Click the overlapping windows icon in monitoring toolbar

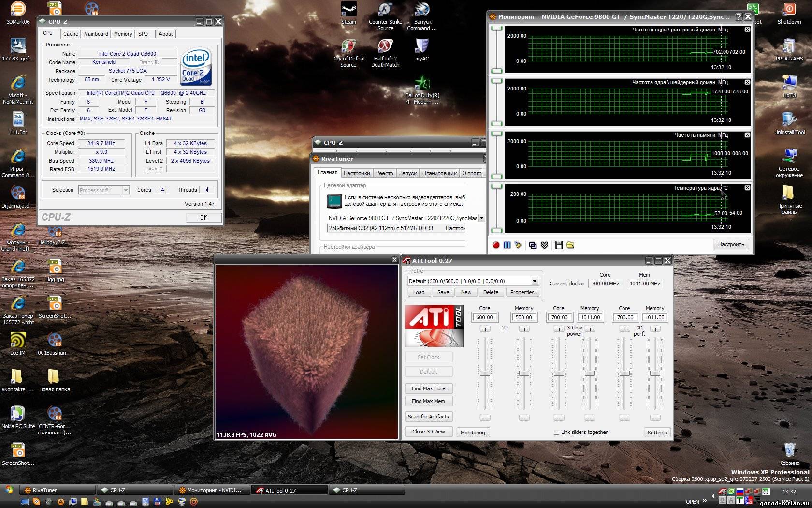533,245
